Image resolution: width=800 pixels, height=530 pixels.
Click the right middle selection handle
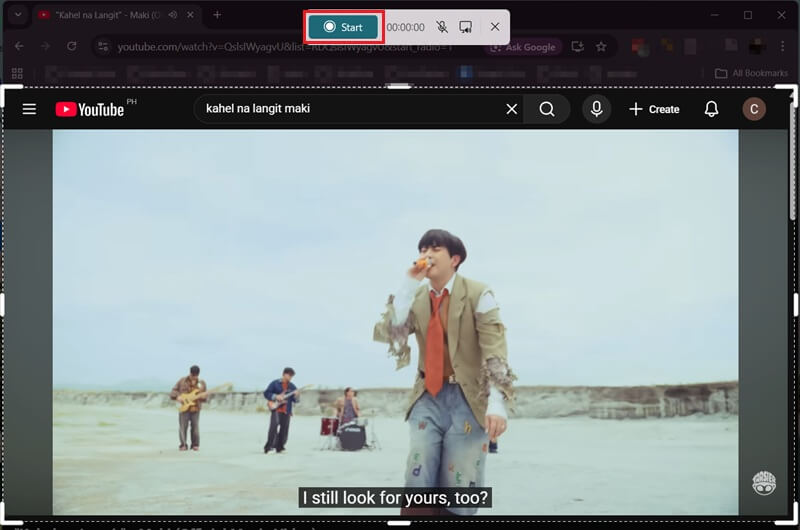click(796, 305)
